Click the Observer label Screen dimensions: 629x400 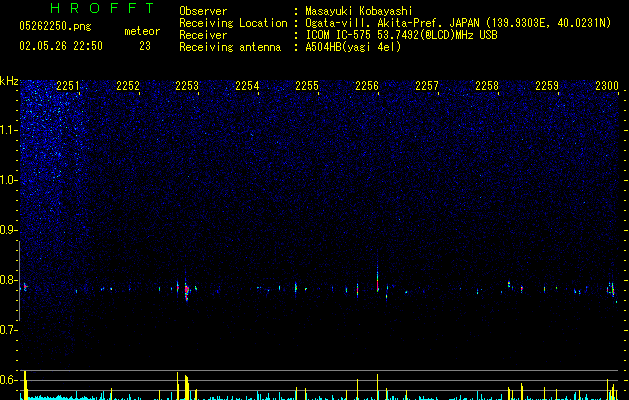[x=203, y=11]
